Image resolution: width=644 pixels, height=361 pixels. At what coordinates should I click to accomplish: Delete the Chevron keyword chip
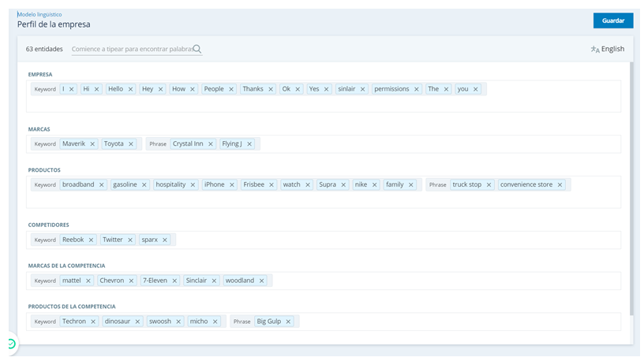pos(131,281)
